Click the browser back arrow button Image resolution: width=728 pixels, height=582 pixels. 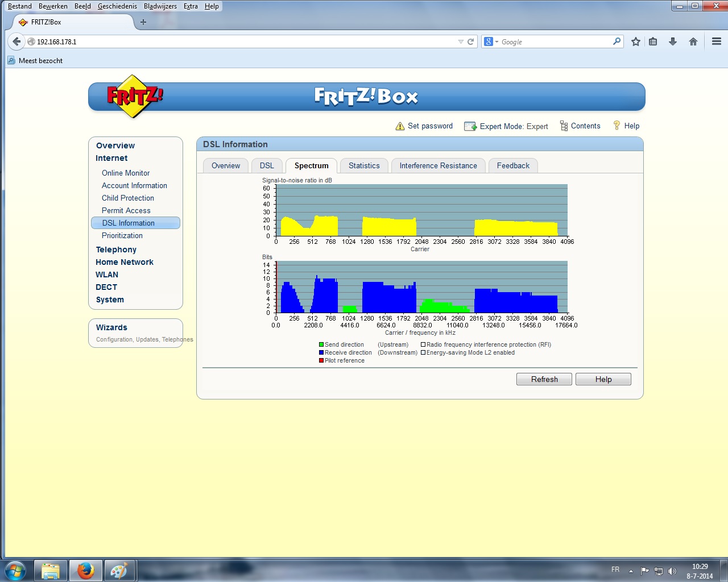click(x=16, y=41)
